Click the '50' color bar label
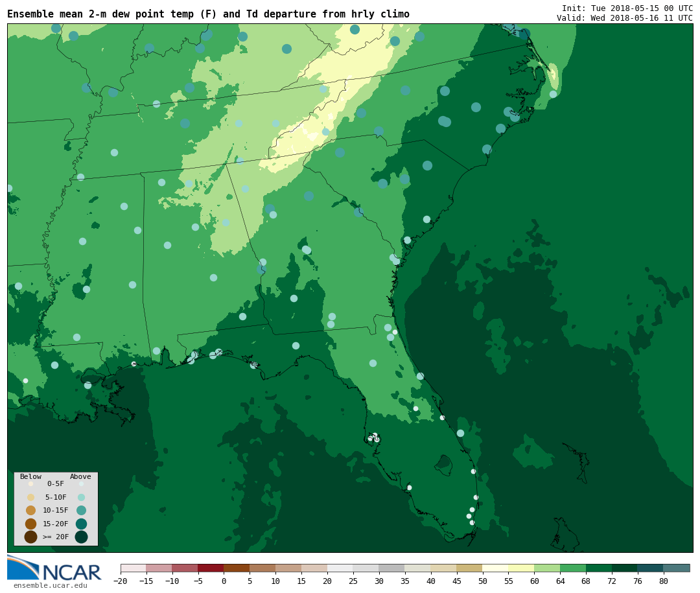The image size is (700, 593). click(483, 581)
